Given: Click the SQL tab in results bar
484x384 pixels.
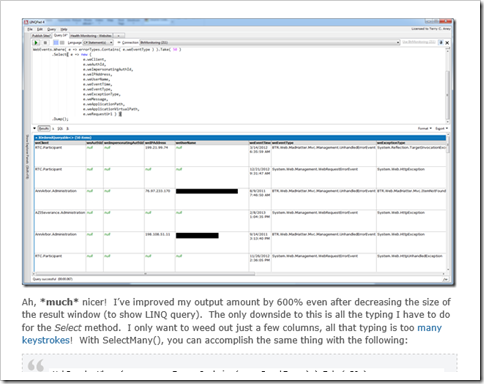Looking at the screenshot, I should (x=60, y=129).
